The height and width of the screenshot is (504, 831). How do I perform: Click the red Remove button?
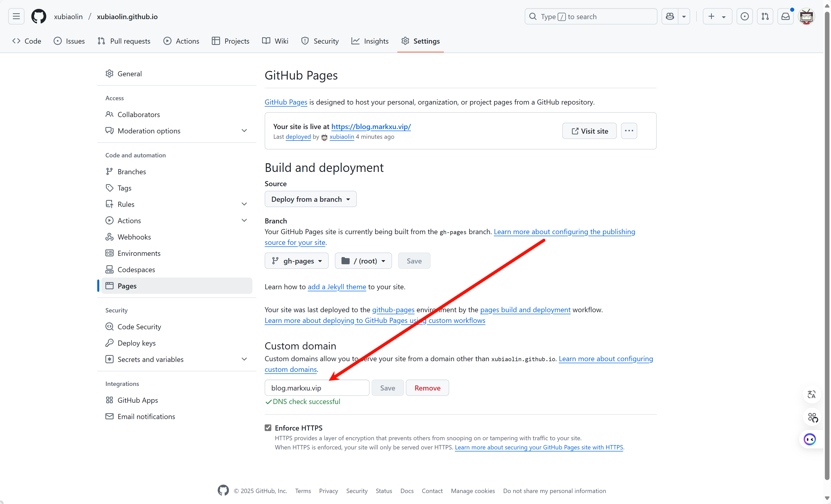427,388
